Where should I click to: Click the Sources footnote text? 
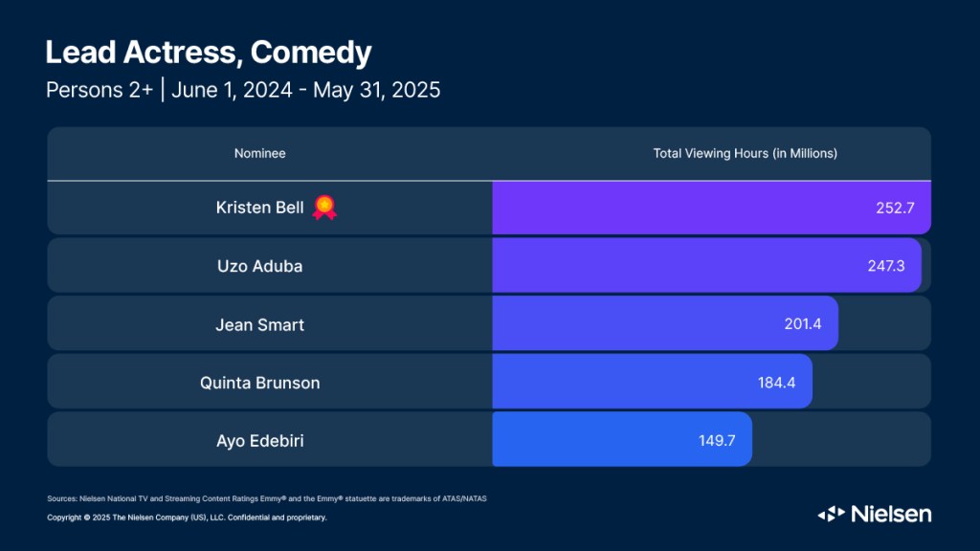[x=268, y=499]
